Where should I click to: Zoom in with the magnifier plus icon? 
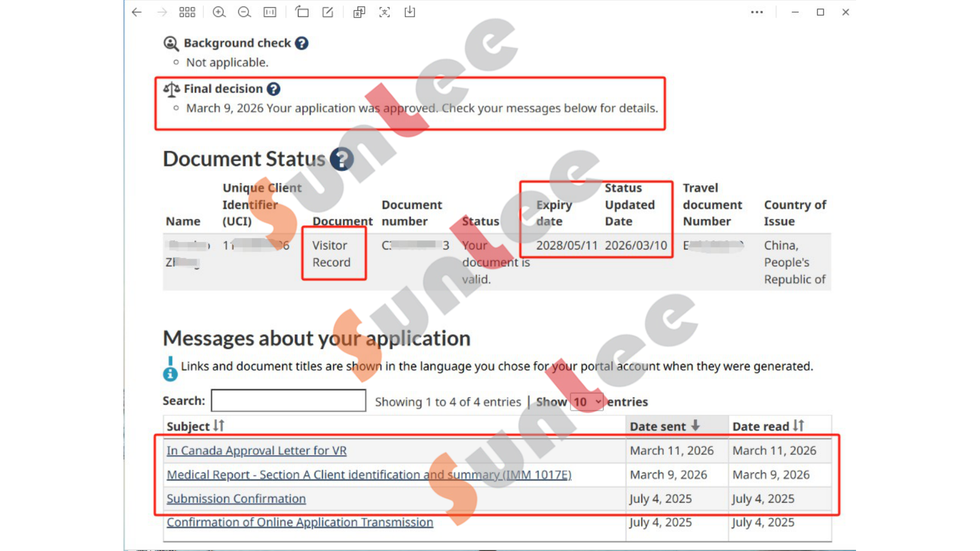219,12
